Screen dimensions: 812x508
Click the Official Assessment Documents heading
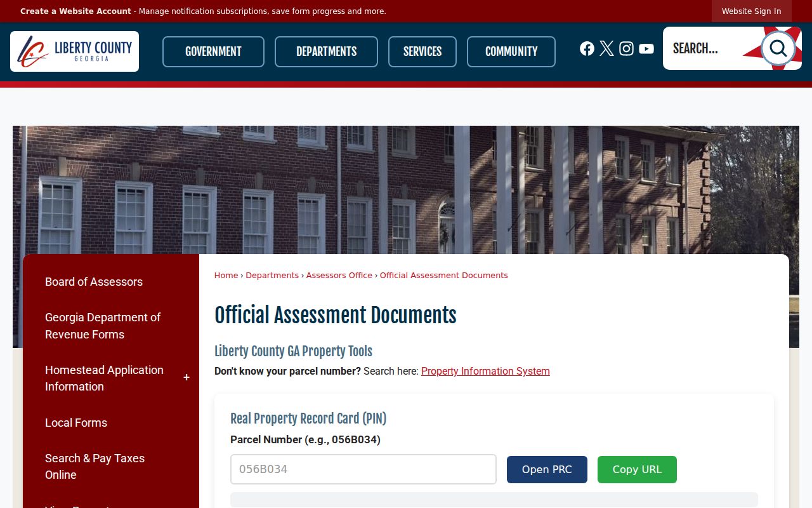click(x=336, y=316)
